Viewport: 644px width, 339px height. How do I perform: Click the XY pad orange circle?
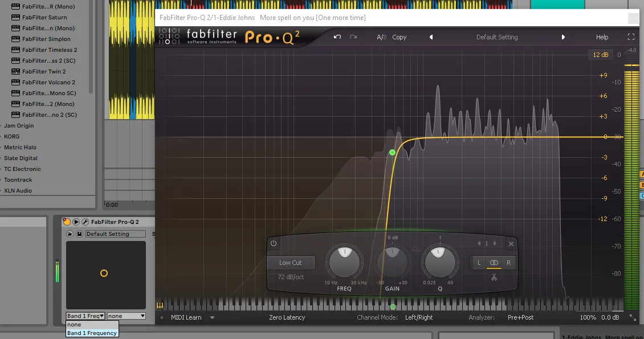(x=104, y=273)
